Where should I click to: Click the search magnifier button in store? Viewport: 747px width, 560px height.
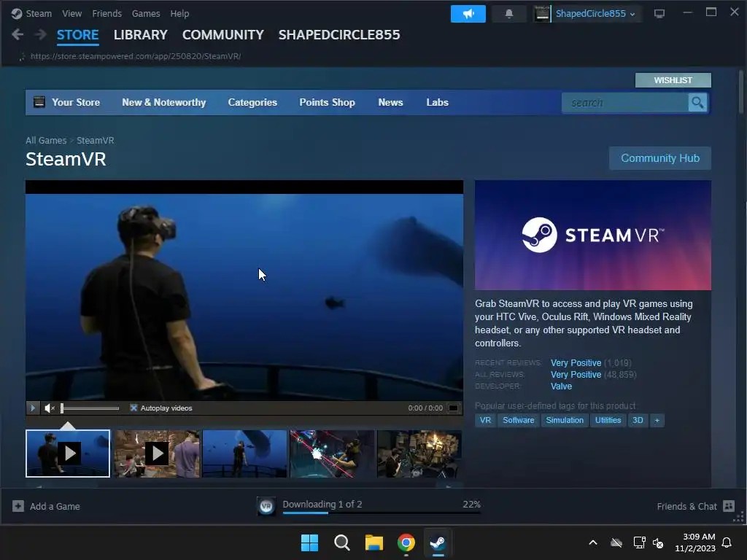coord(697,102)
